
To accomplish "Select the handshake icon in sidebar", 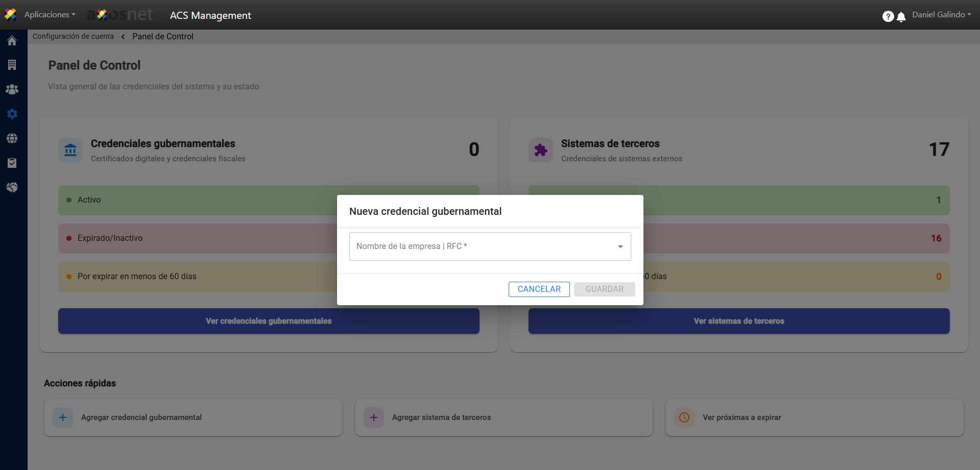I will pos(12,187).
